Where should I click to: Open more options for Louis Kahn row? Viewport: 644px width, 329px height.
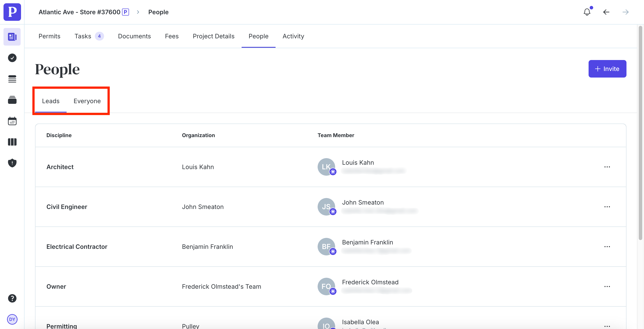click(607, 167)
